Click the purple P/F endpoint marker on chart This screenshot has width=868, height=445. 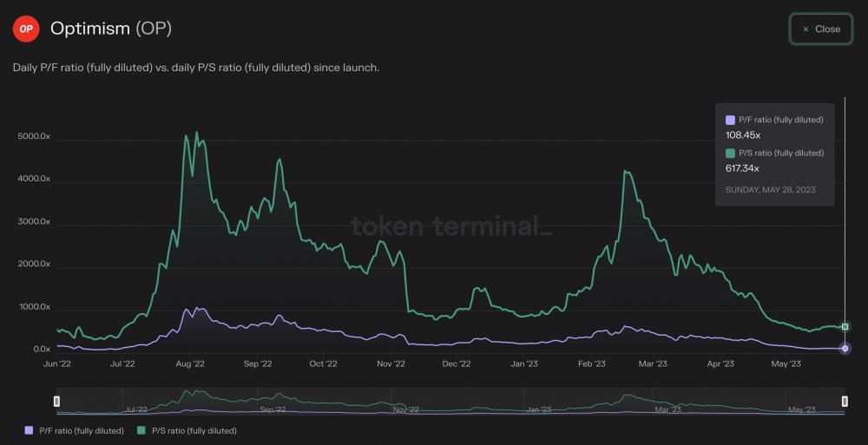[x=845, y=348]
